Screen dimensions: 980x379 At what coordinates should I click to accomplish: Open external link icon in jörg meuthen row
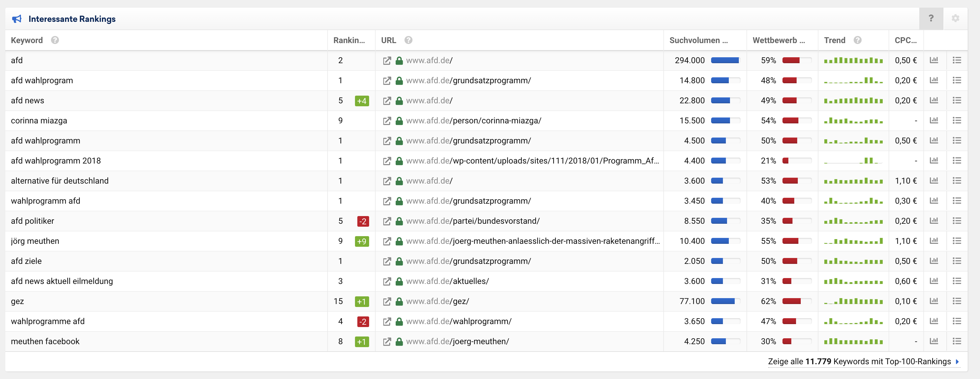[x=387, y=241]
